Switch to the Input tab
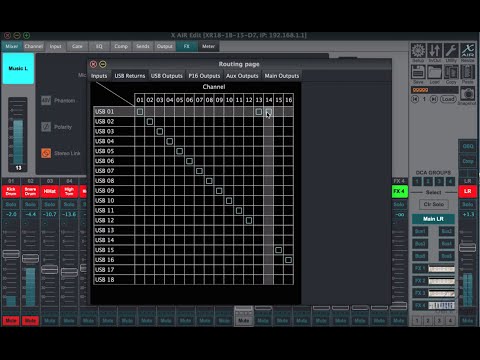 55,46
